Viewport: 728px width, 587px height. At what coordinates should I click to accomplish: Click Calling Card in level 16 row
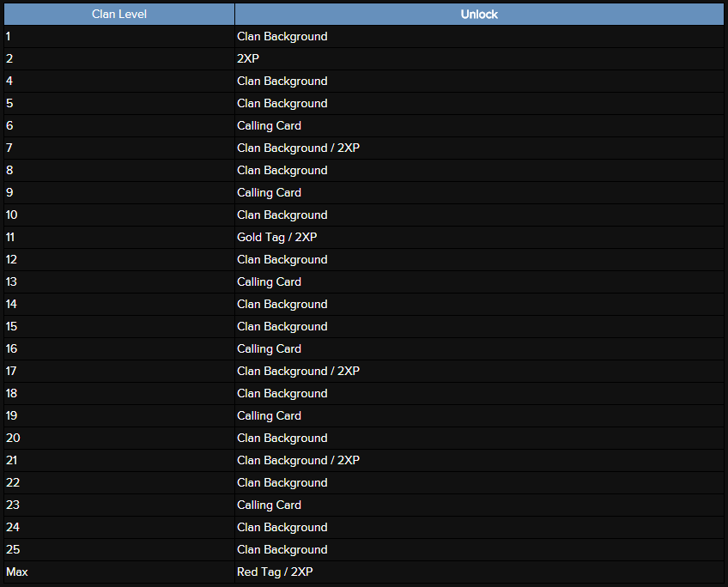tap(479, 348)
